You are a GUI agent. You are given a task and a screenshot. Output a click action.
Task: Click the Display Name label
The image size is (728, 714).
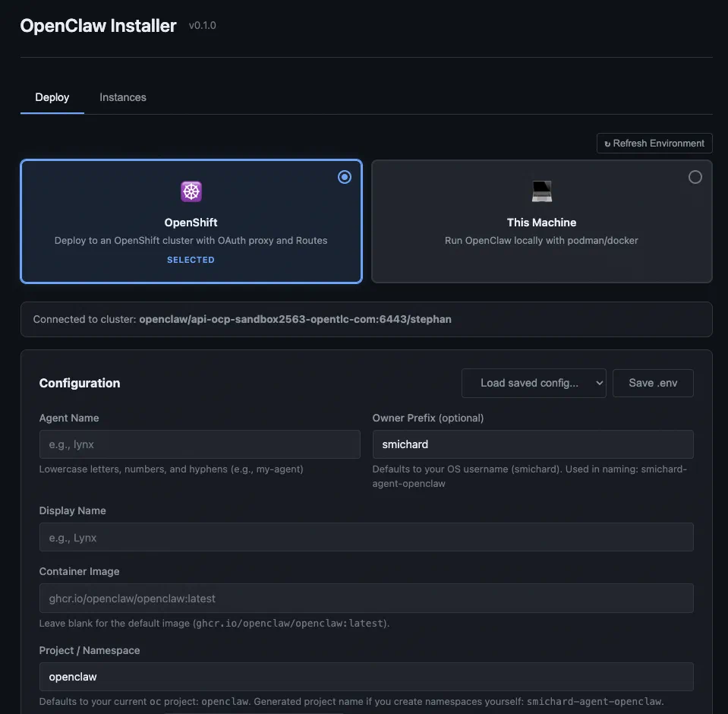[x=72, y=510]
